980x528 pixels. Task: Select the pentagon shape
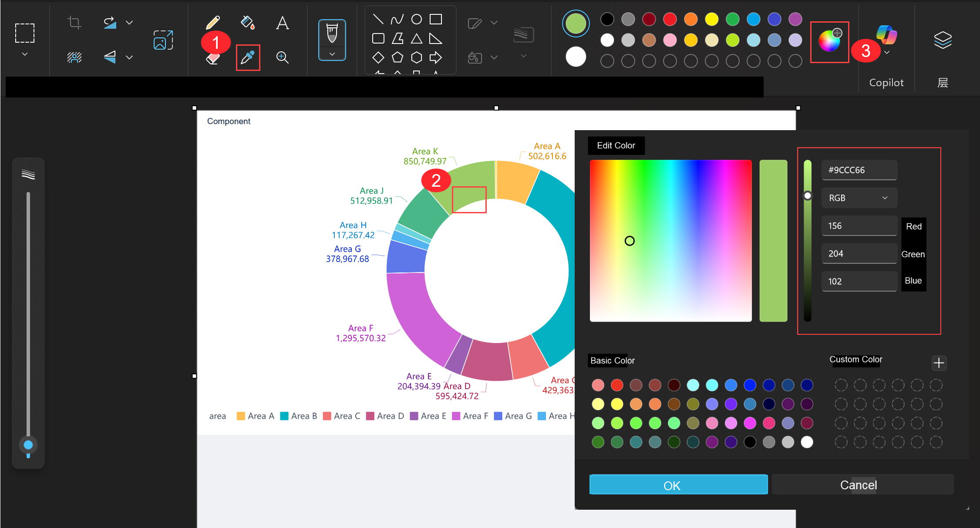point(397,57)
